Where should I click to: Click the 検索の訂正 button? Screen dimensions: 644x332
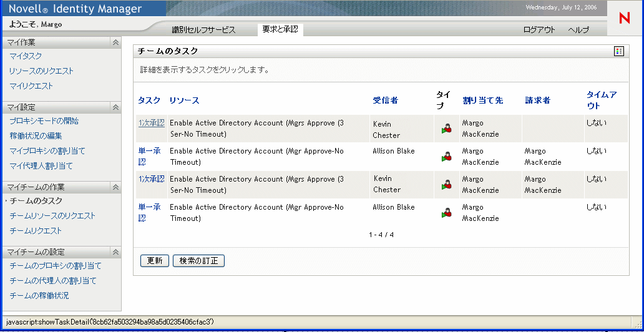click(199, 261)
